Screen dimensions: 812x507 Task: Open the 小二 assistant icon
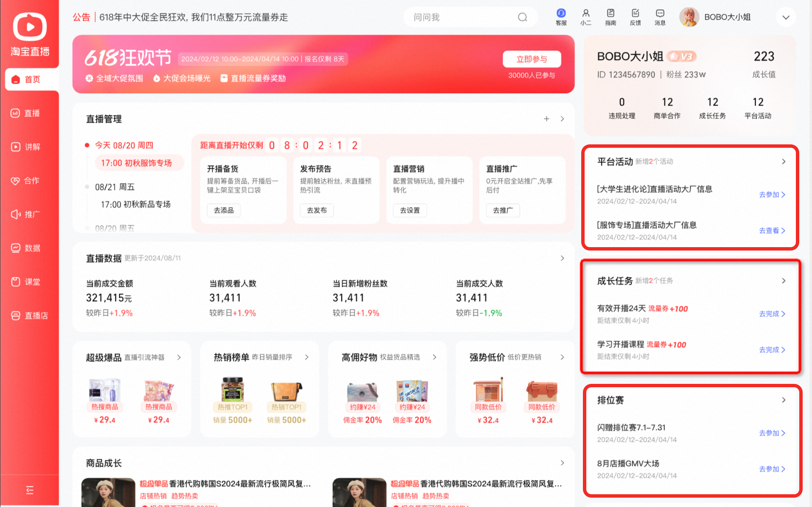585,17
